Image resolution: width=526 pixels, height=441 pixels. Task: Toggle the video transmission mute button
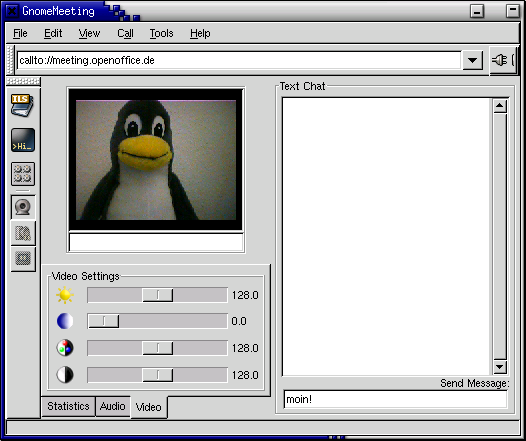click(23, 259)
